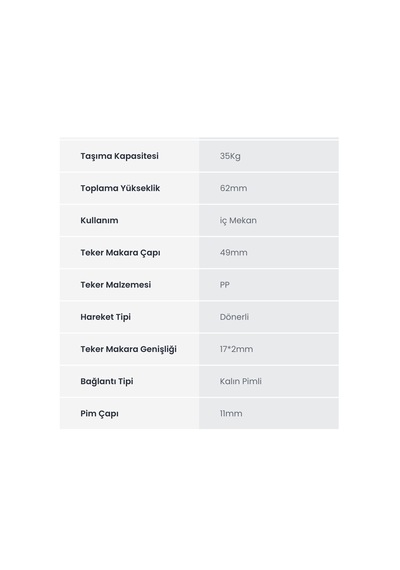Select the PP material value
The width and height of the screenshot is (400, 570).
coord(225,285)
